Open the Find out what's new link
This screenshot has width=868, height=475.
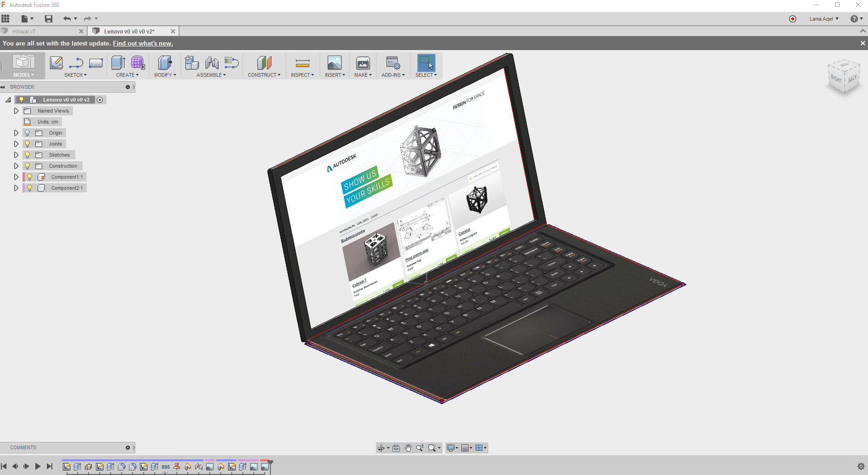pos(143,43)
